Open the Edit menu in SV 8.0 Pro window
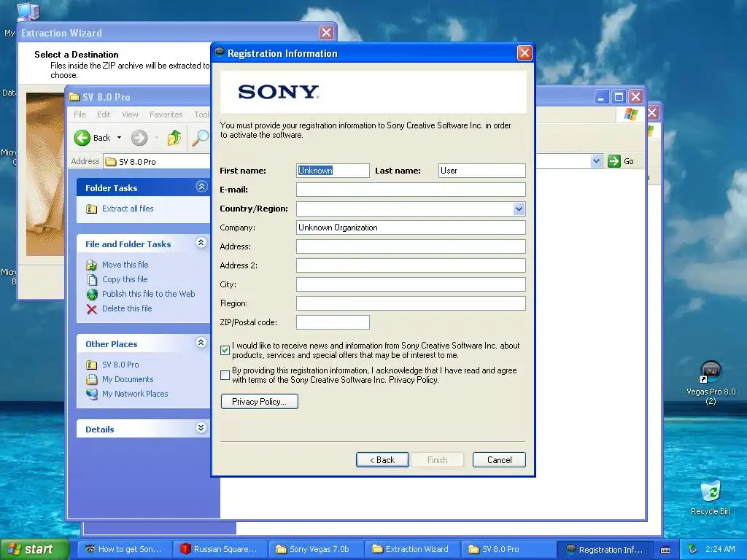 (104, 114)
